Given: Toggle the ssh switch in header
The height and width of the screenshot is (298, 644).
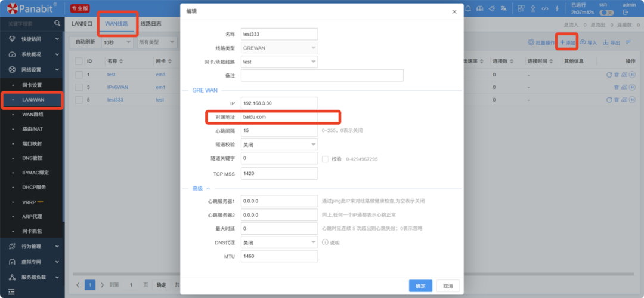Looking at the screenshot, I should click(606, 13).
